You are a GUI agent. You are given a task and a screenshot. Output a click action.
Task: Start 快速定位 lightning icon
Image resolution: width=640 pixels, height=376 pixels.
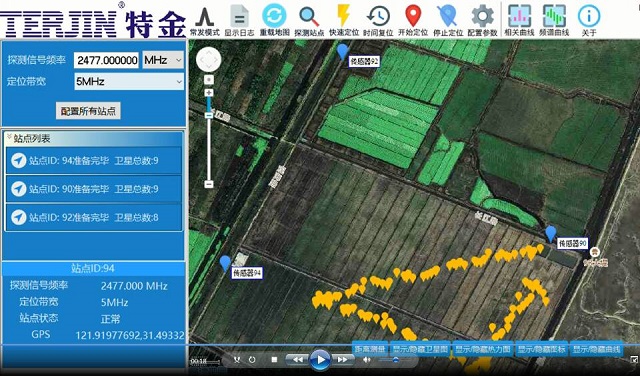pos(344,16)
